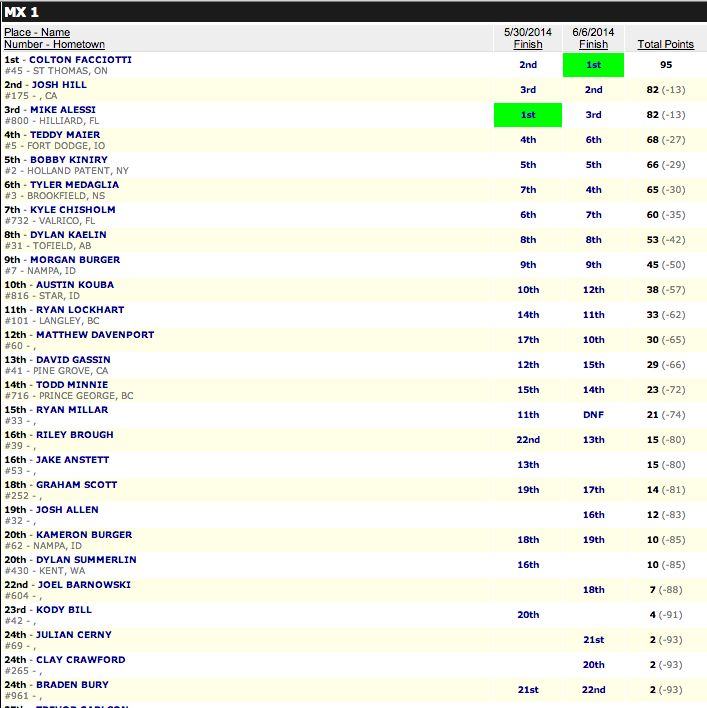This screenshot has height=708, width=707.
Task: Open Kyle Chisholm rider details
Action: tap(73, 210)
